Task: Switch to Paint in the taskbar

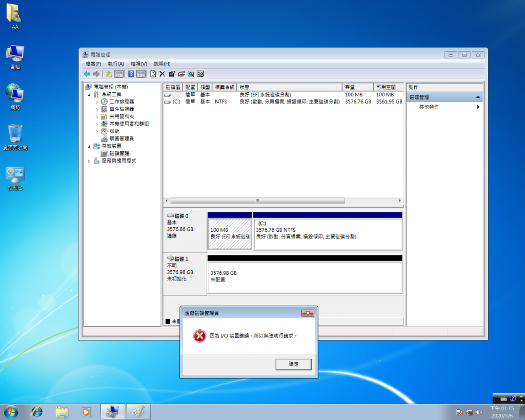Action: [138, 412]
